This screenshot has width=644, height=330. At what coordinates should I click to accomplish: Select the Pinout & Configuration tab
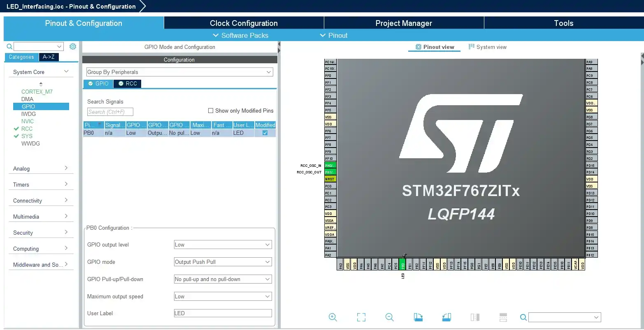(84, 23)
